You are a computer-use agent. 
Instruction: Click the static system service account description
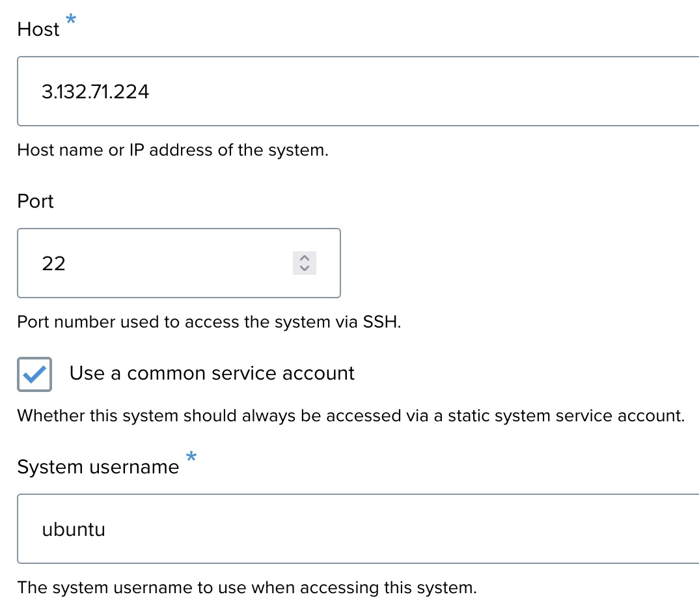click(351, 416)
